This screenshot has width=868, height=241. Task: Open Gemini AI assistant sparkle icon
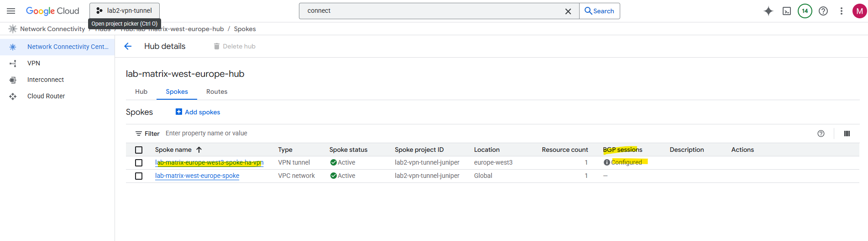(769, 11)
